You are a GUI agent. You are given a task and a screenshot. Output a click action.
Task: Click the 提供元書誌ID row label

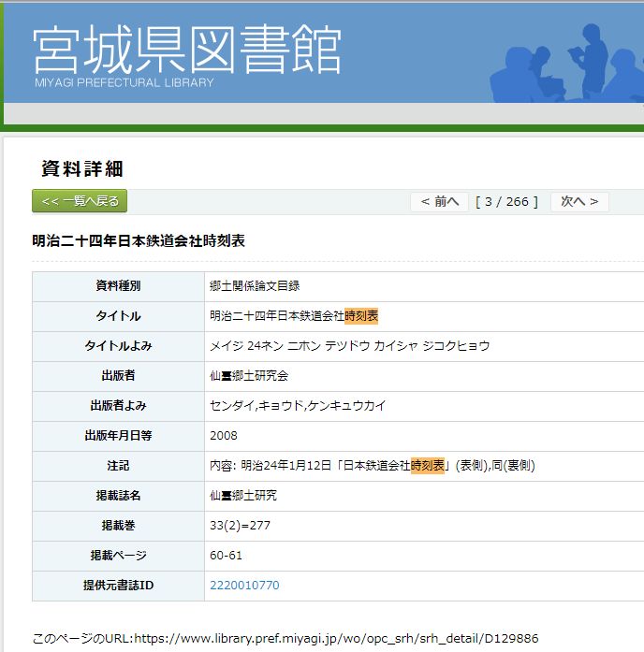coord(118,586)
